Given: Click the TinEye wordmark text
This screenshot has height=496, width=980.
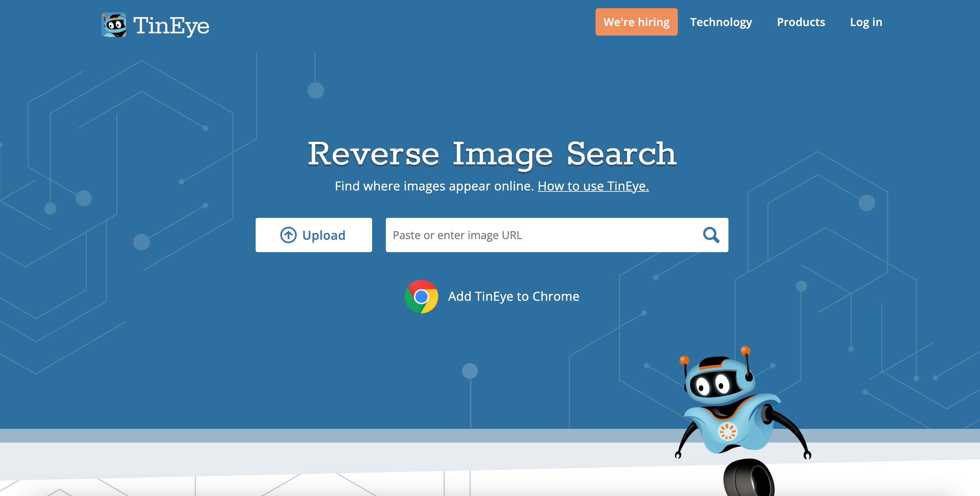Looking at the screenshot, I should (171, 26).
